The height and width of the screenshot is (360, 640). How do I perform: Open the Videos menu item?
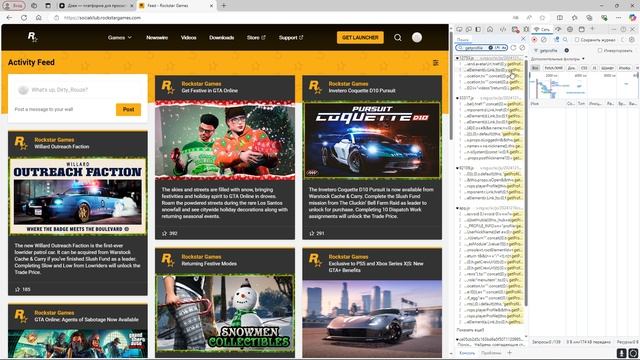189,38
